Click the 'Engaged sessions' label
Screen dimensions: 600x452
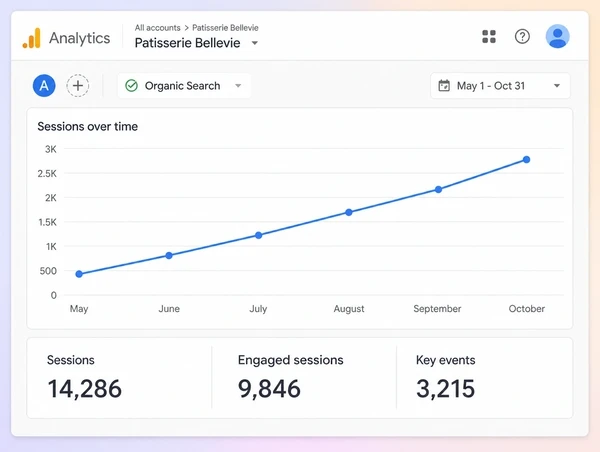click(290, 360)
